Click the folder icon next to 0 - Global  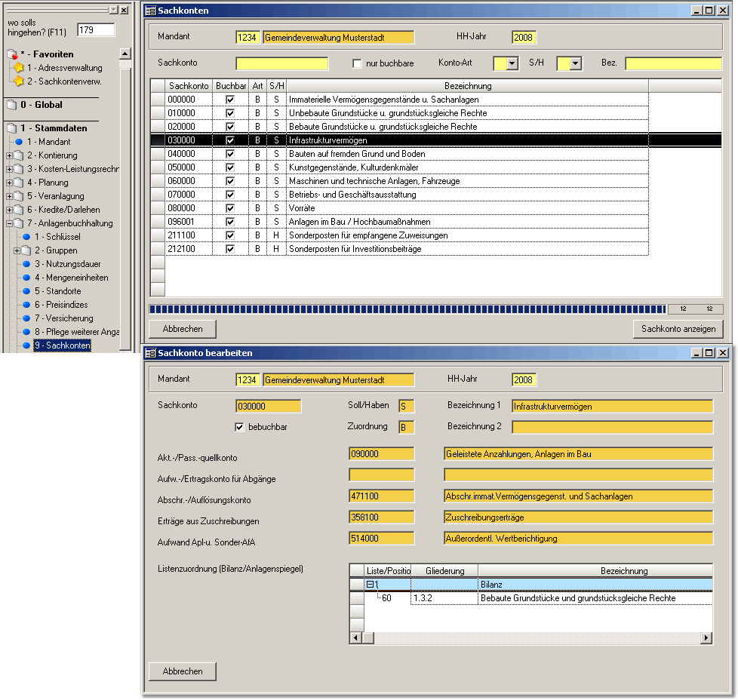pyautogui.click(x=11, y=105)
